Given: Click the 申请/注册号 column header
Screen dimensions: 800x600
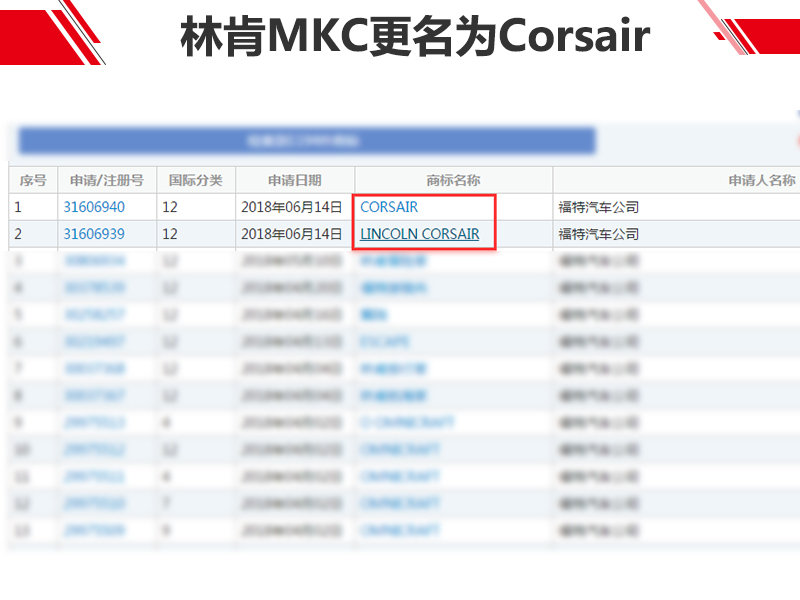Looking at the screenshot, I should click(x=107, y=180).
